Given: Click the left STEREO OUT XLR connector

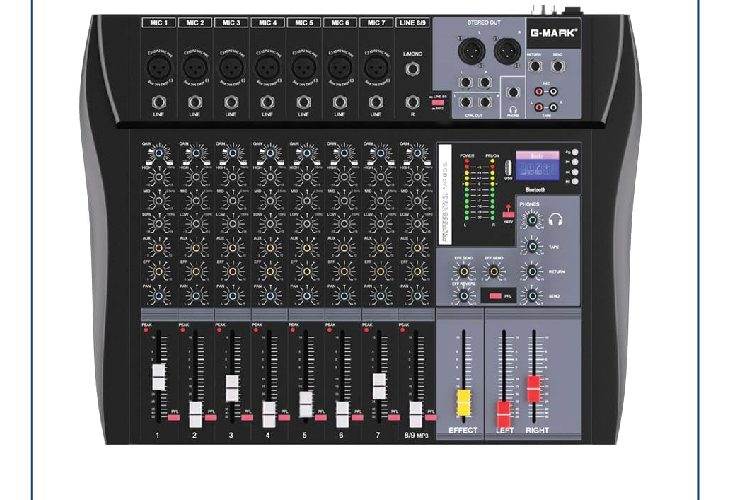Looking at the screenshot, I should point(466,49).
